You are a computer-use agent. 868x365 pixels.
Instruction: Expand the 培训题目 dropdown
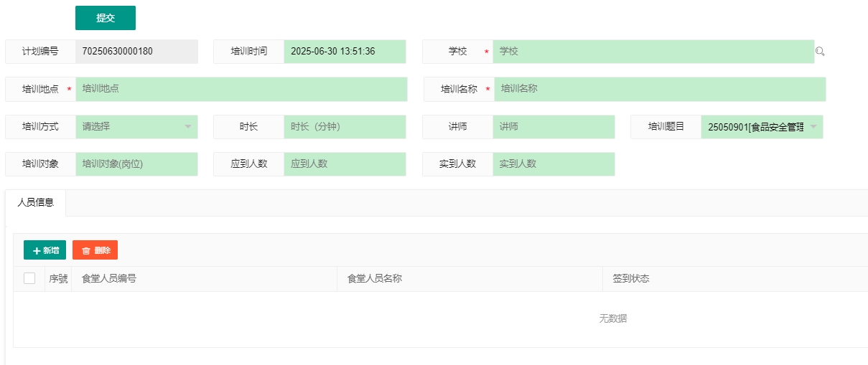pyautogui.click(x=762, y=127)
